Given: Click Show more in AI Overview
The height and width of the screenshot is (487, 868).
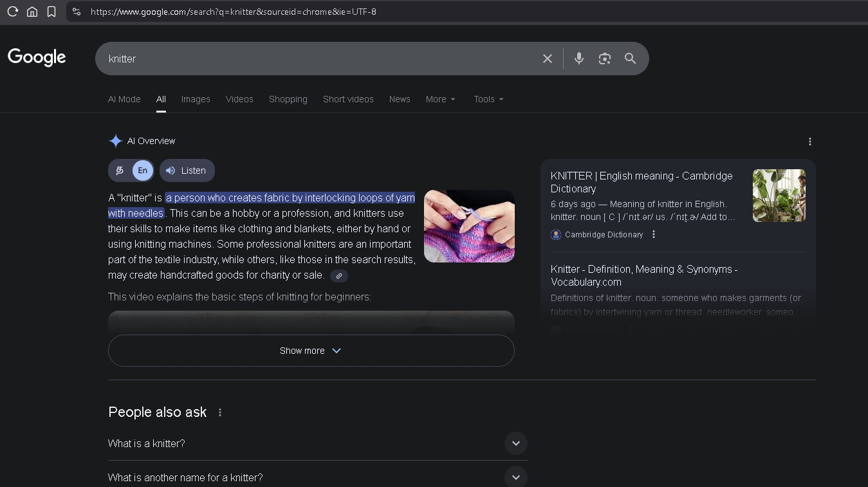Looking at the screenshot, I should pos(311,351).
